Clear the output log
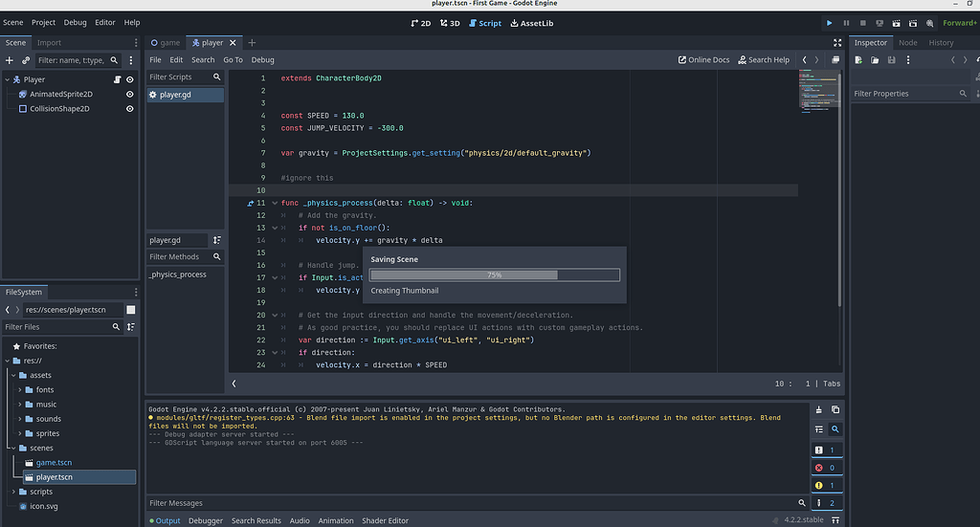 pyautogui.click(x=819, y=410)
